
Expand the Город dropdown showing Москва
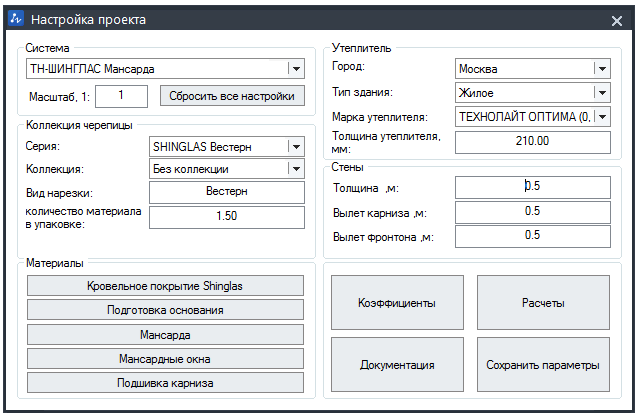[533, 69]
